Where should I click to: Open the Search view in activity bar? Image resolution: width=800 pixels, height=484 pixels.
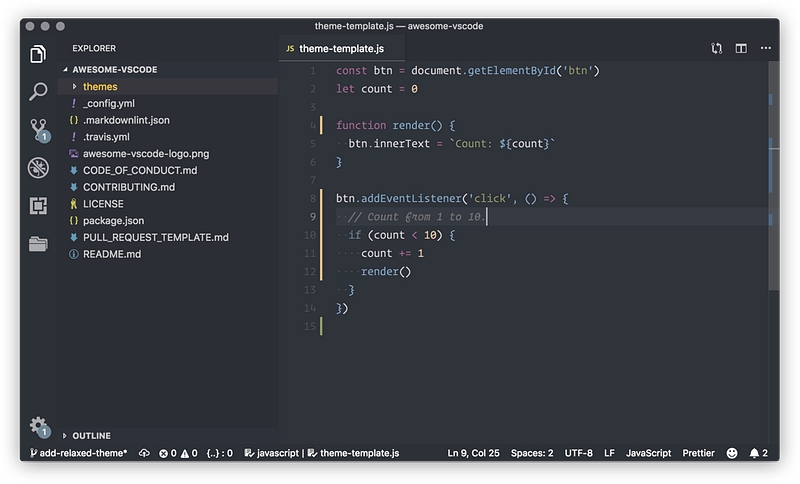tap(38, 91)
